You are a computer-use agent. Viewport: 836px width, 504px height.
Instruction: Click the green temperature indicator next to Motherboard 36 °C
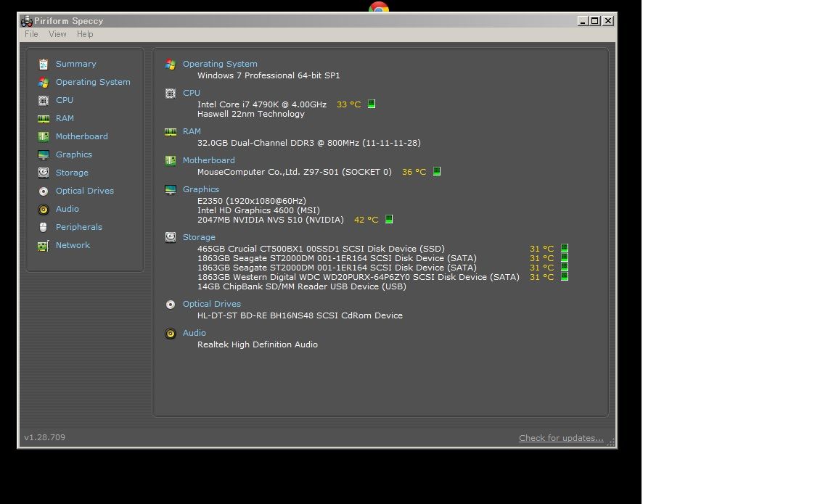[437, 172]
